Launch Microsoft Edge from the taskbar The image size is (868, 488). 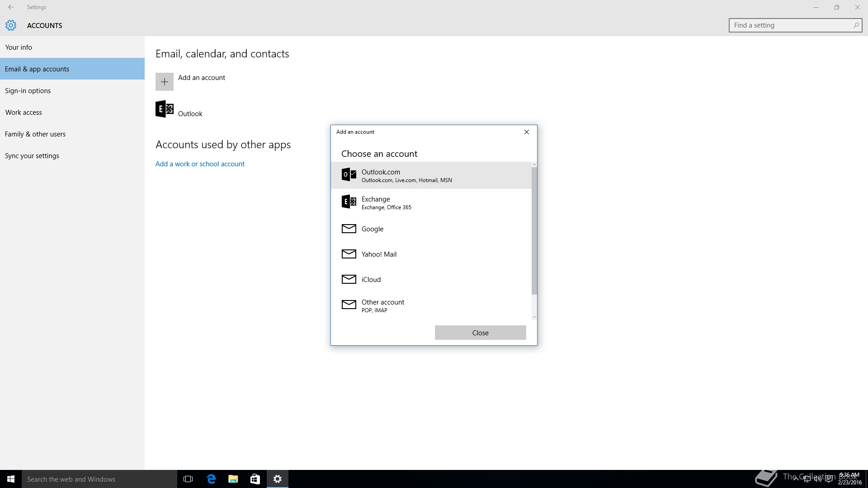211,479
